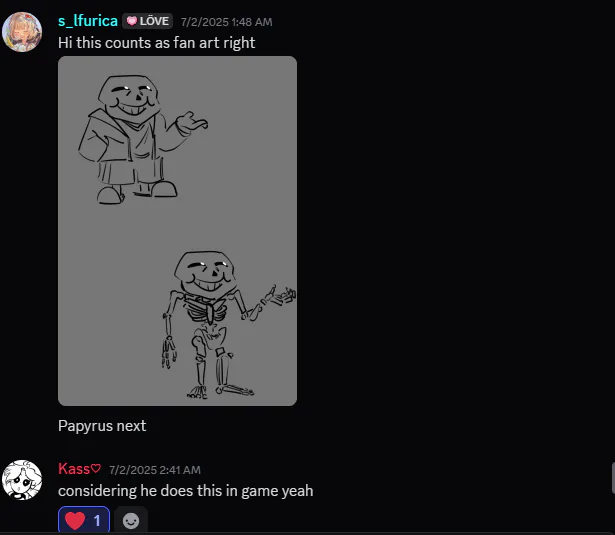The width and height of the screenshot is (615, 535).
Task: Click the s_lfurica username
Action: (x=88, y=21)
